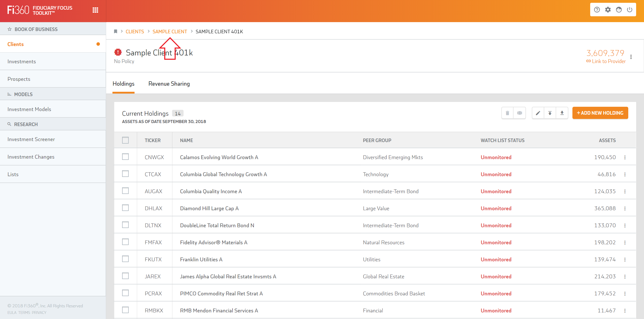This screenshot has width=644, height=319.
Task: Click the power logout icon
Action: click(630, 10)
